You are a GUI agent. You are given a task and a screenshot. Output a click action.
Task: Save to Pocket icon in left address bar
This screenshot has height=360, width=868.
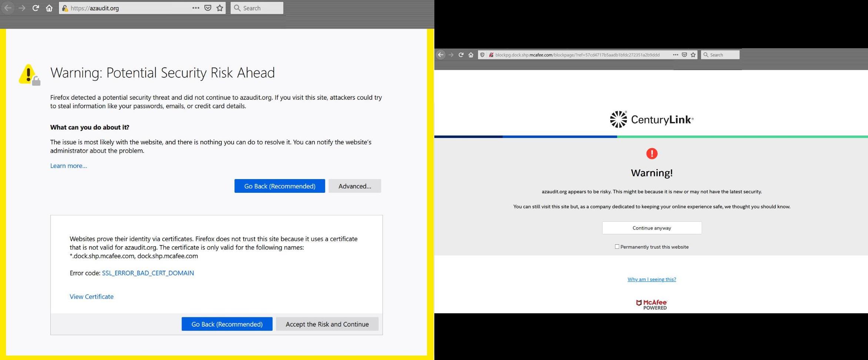click(208, 8)
